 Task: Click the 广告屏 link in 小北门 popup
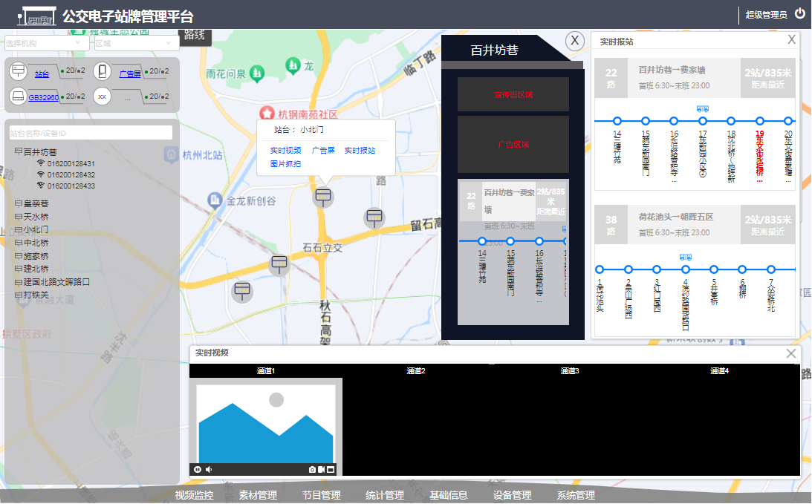coord(323,151)
